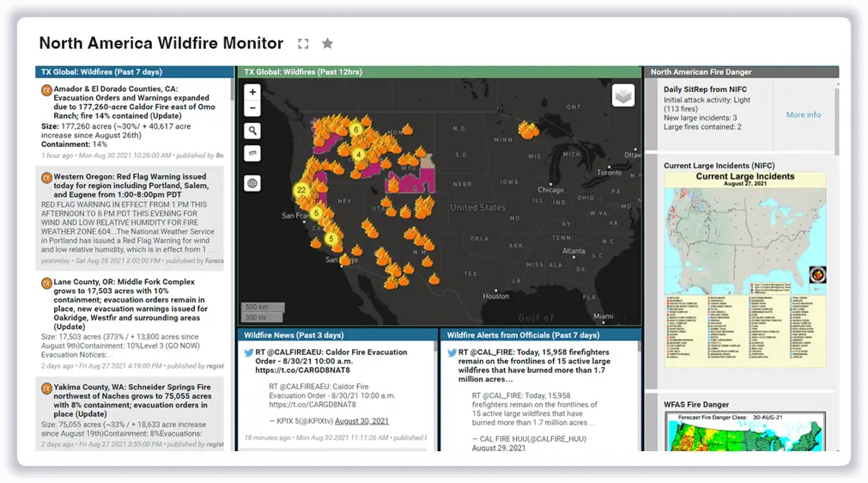Click the August 30, 2021 tweet date link

click(361, 421)
